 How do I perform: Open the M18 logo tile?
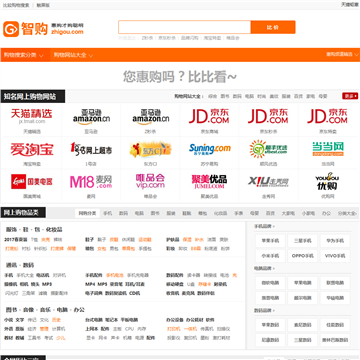91,182
